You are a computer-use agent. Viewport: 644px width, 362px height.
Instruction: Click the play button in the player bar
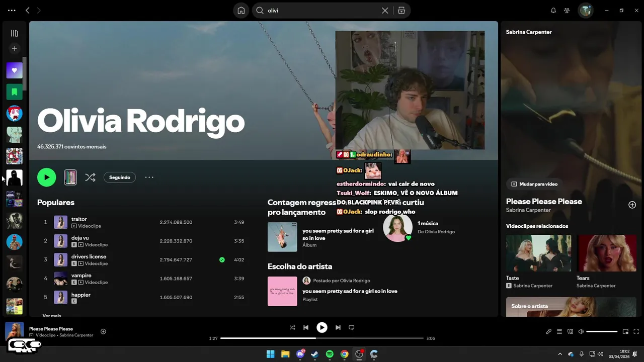coord(322,327)
